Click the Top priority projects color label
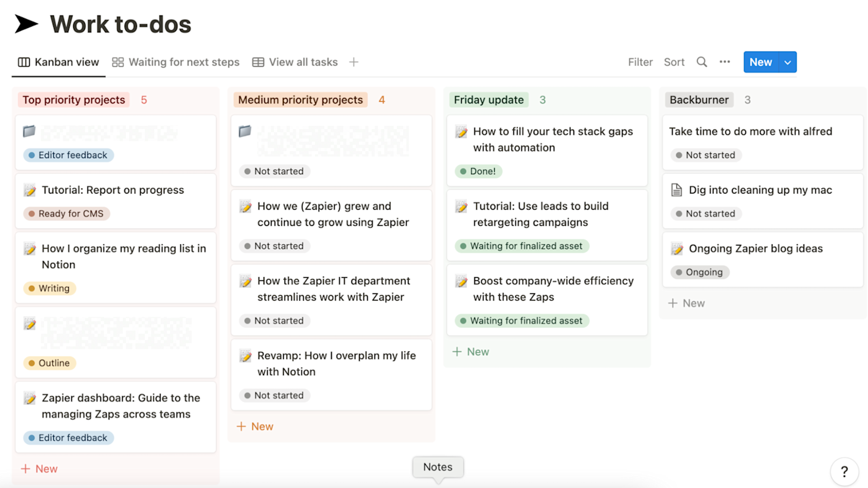868x488 pixels. pyautogui.click(x=74, y=100)
